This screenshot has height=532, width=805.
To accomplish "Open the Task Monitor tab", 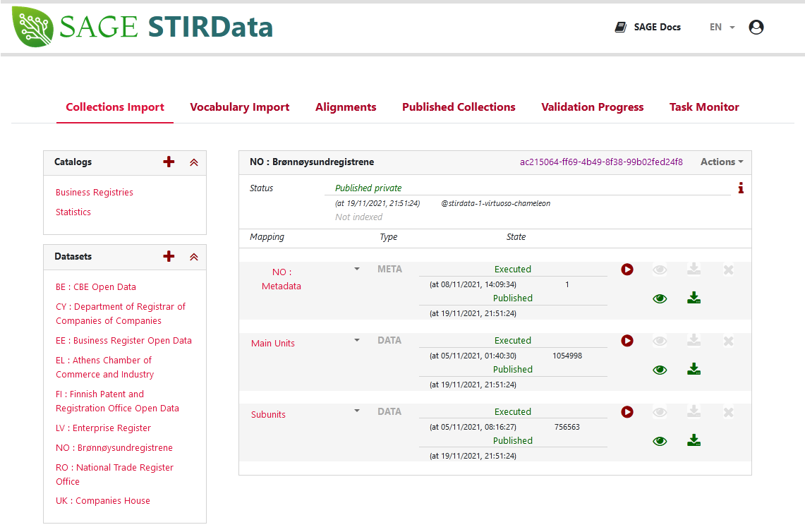I will (704, 107).
